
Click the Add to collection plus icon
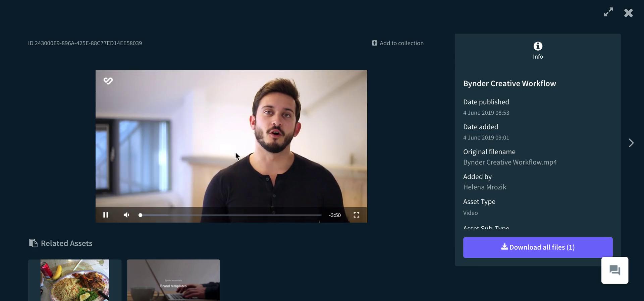click(374, 43)
